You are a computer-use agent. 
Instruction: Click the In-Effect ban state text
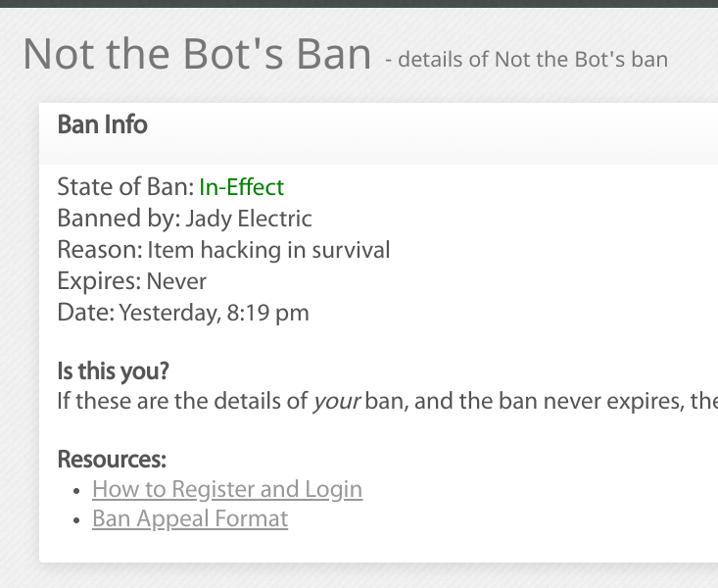pyautogui.click(x=241, y=187)
